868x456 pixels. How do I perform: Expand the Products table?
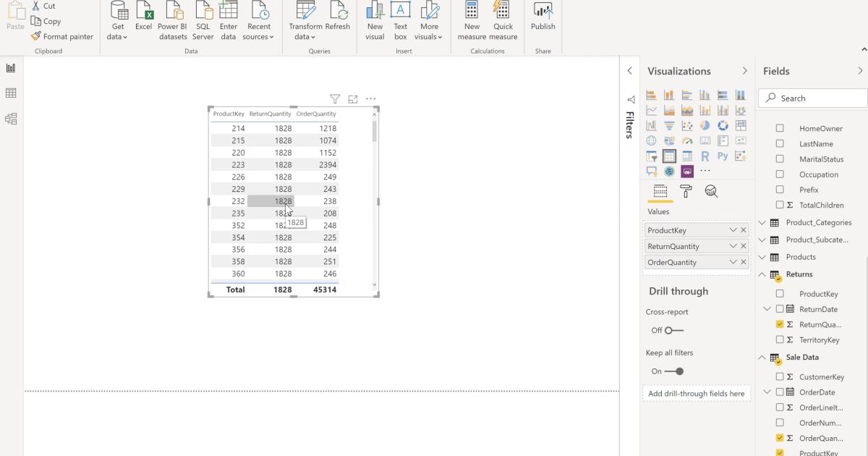pos(762,256)
